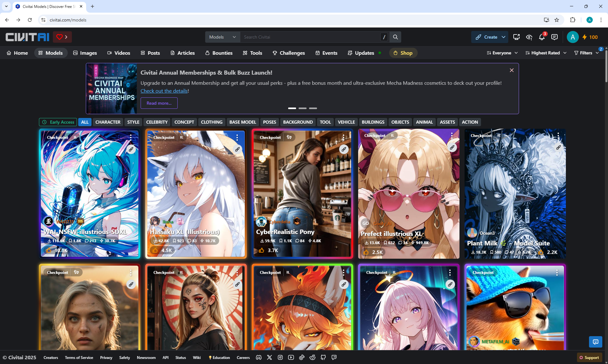
Task: Open the Discord icon in footer
Action: pos(259,357)
